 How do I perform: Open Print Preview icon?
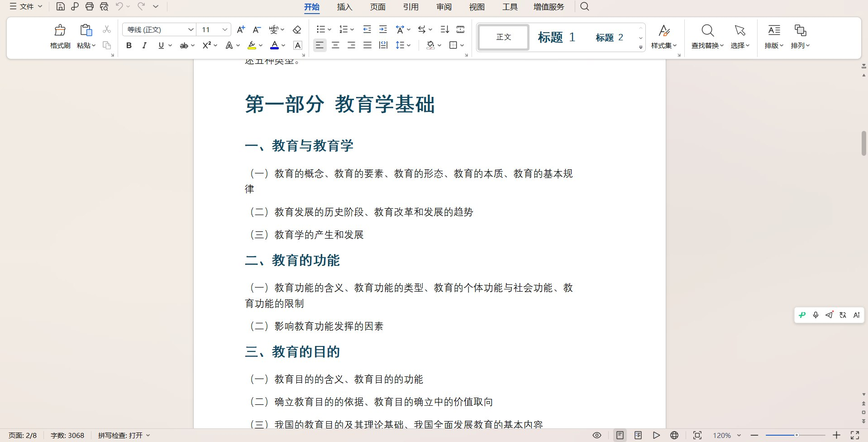[104, 6]
